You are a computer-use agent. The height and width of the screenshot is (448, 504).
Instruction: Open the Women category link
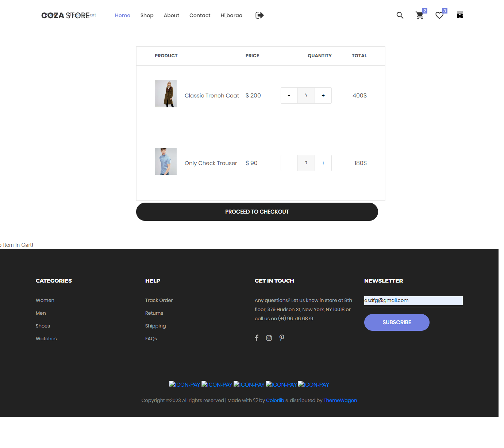[45, 300]
